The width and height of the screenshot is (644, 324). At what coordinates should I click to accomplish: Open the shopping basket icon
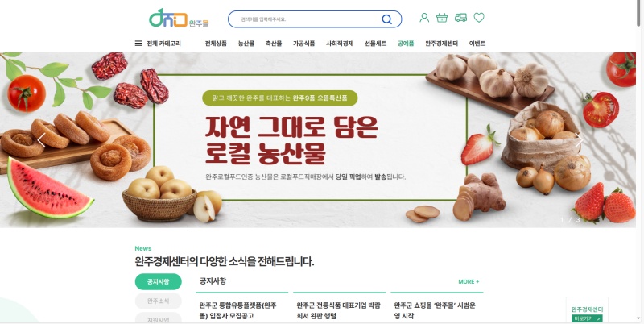pos(442,18)
